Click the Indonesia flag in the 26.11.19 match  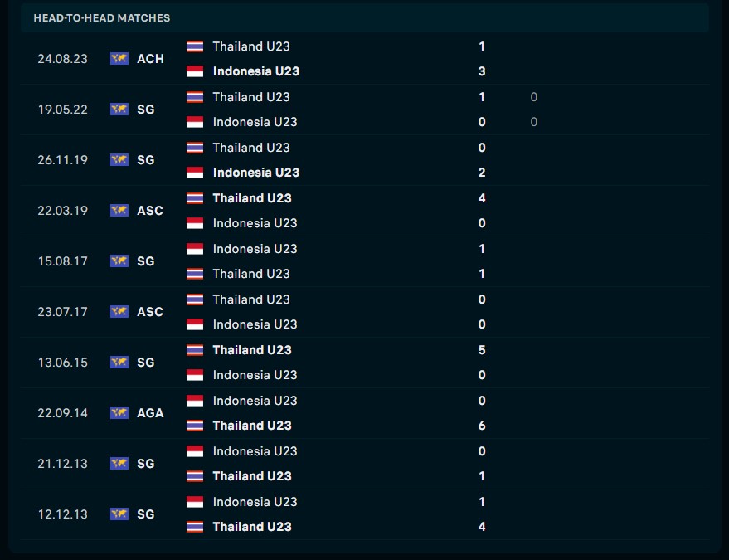pos(195,173)
